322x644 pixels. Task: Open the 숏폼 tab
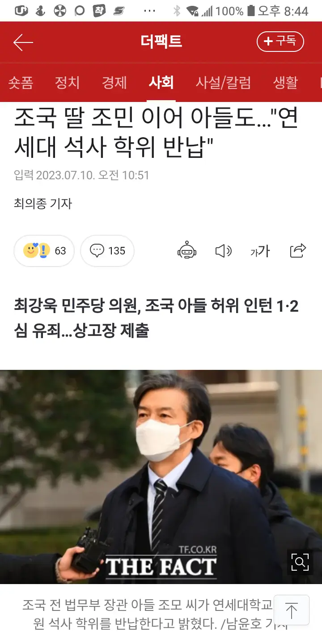pos(21,82)
